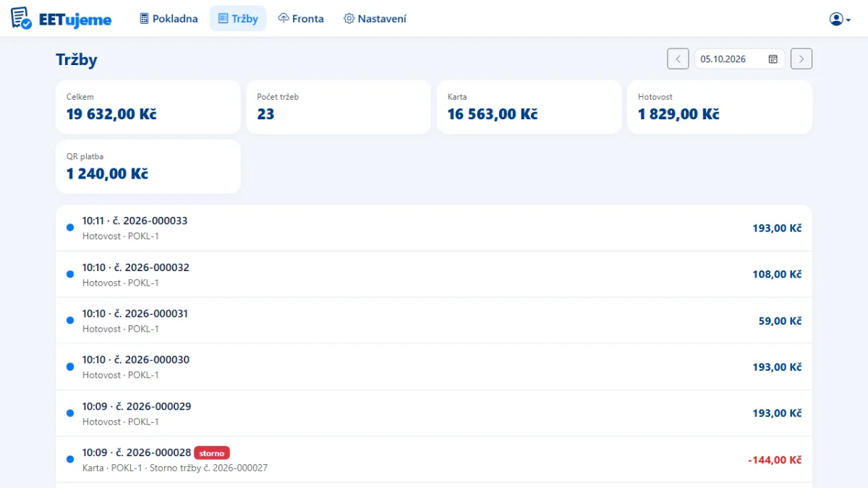The height and width of the screenshot is (488, 868).
Task: Select the QR platba card
Action: [148, 166]
